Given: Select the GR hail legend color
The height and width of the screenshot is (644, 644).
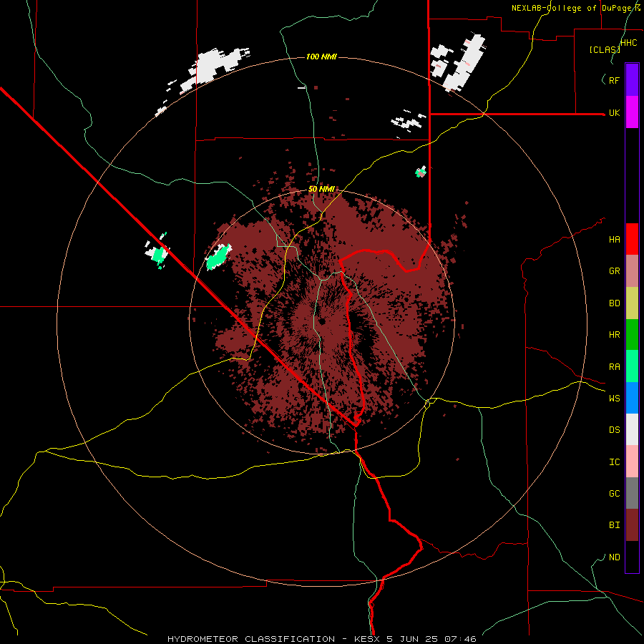Looking at the screenshot, I should point(632,271).
